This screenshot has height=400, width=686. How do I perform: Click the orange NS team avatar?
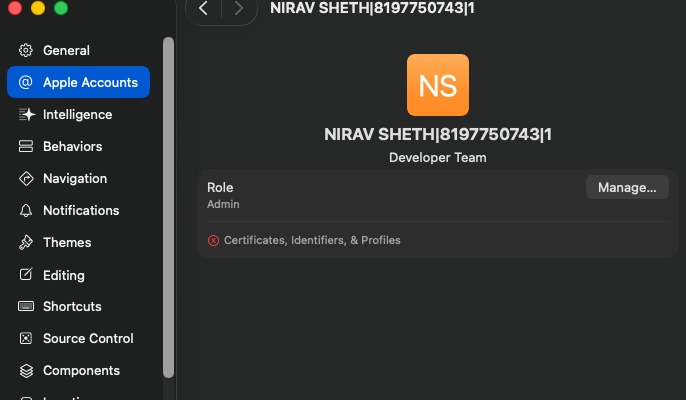click(438, 85)
